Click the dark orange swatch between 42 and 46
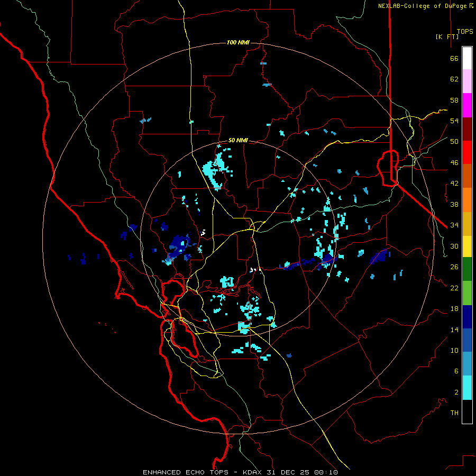This screenshot has height=476, width=476. tap(467, 176)
